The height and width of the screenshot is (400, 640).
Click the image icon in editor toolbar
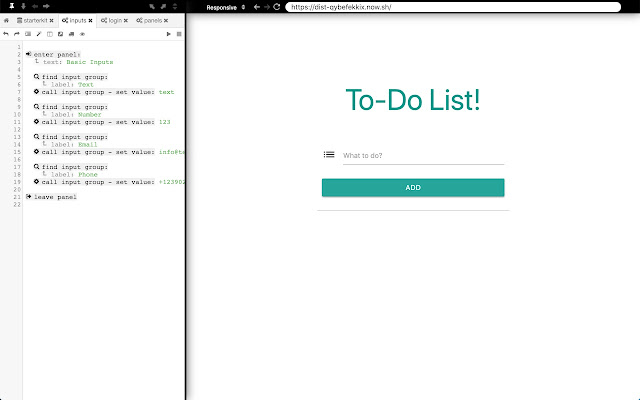[60, 34]
